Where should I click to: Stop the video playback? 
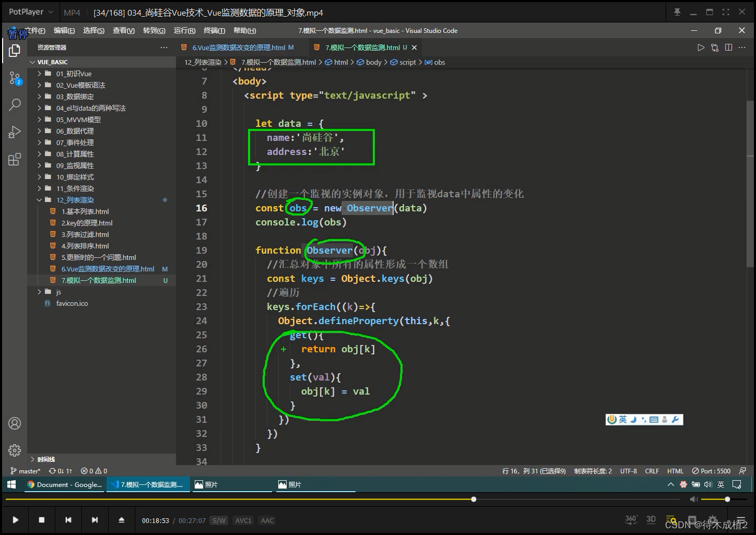coord(42,520)
